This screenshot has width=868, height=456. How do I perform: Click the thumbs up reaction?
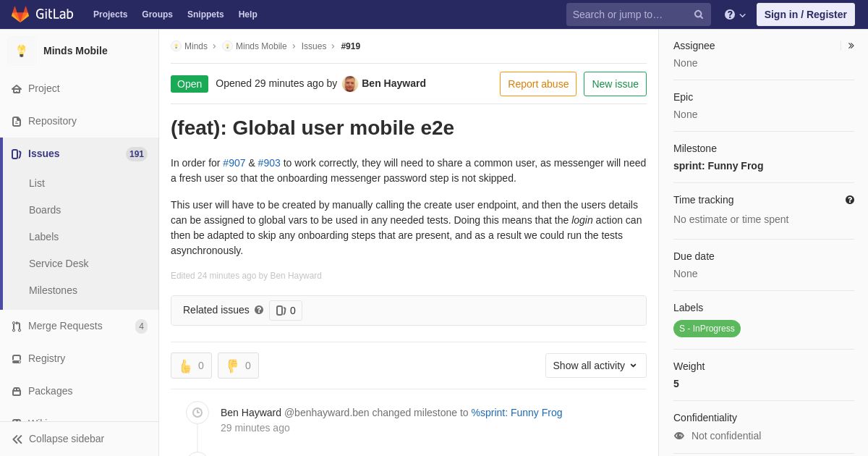[191, 366]
